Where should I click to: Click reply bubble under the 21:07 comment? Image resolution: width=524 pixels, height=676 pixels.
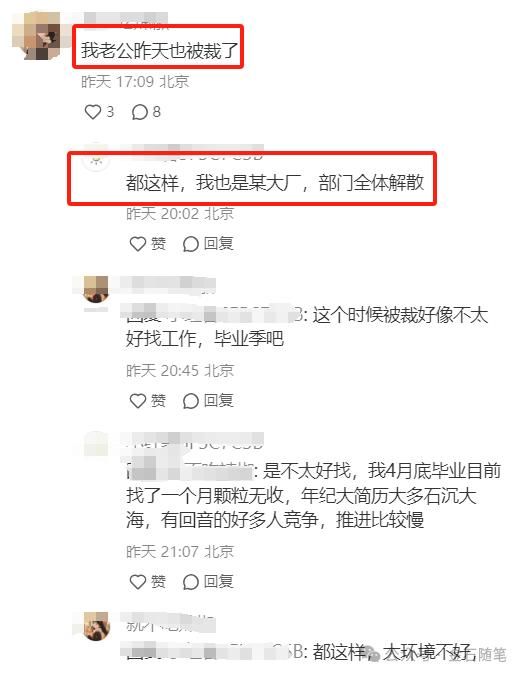[190, 582]
